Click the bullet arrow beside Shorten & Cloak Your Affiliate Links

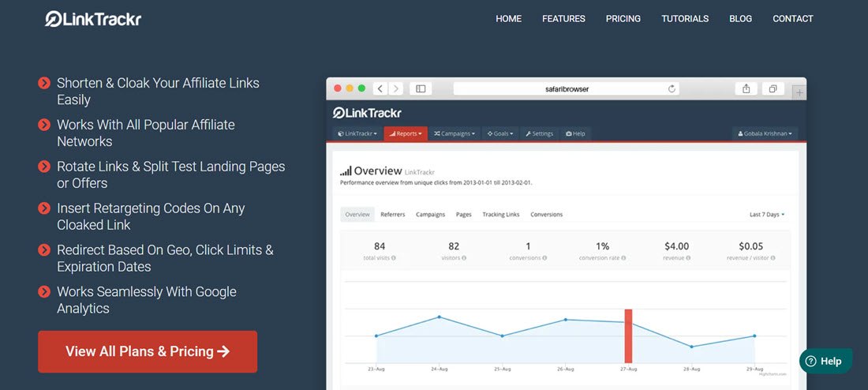pyautogui.click(x=44, y=83)
